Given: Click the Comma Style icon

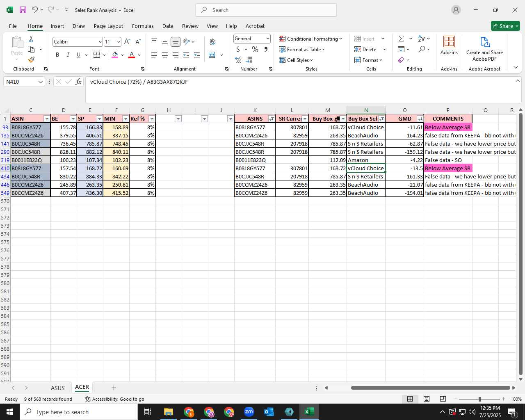Looking at the screenshot, I should tap(266, 49).
